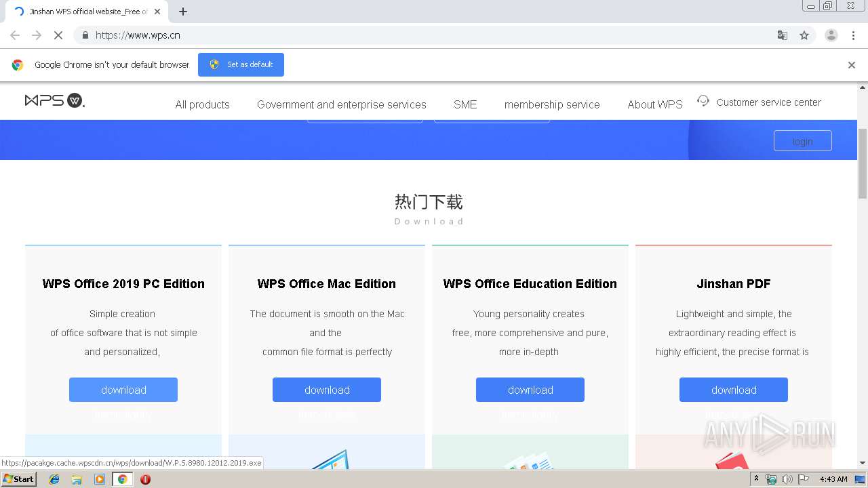The image size is (868, 488).
Task: Close the Jinshan WPS tab
Action: 157,12
